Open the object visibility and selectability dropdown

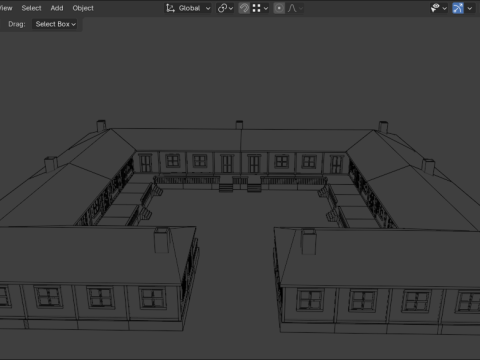click(438, 8)
